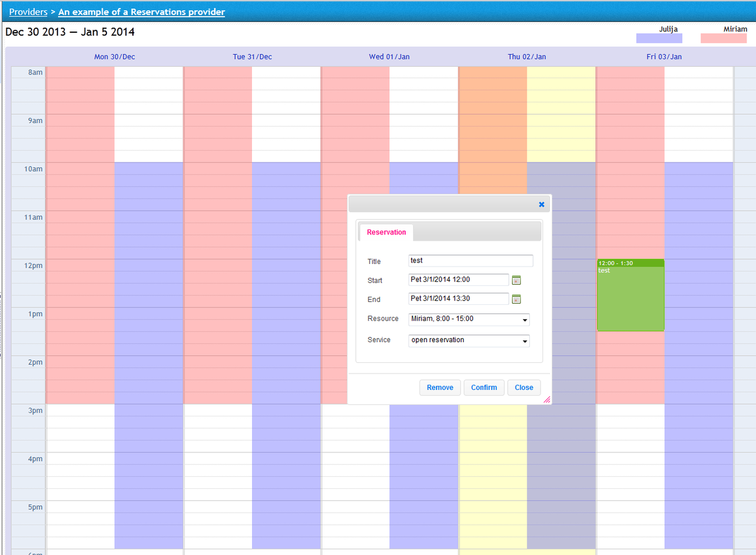Click the Fri 03/Jan column header
The height and width of the screenshot is (555, 756).
coord(664,57)
